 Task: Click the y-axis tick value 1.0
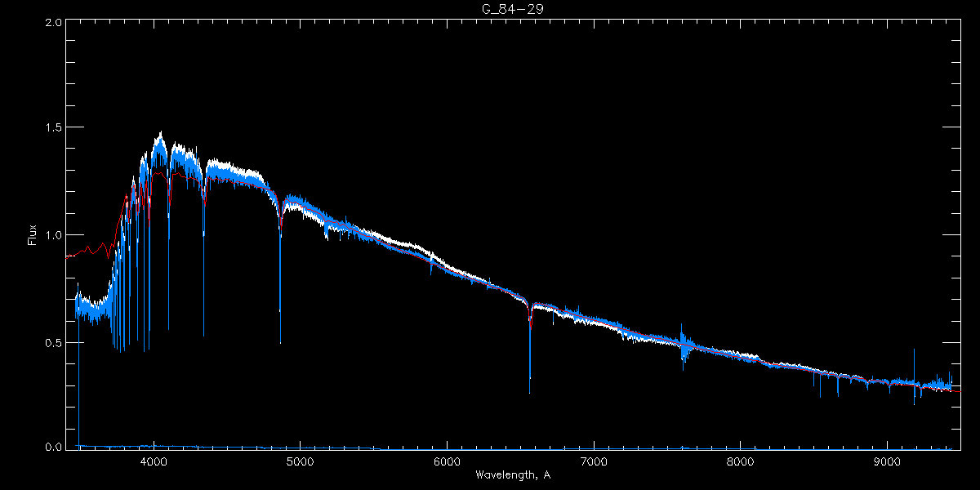click(x=52, y=235)
